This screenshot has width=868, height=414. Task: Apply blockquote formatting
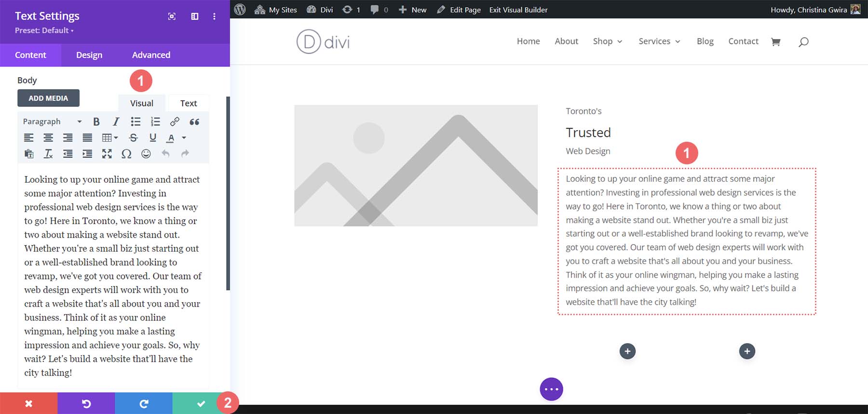[194, 122]
